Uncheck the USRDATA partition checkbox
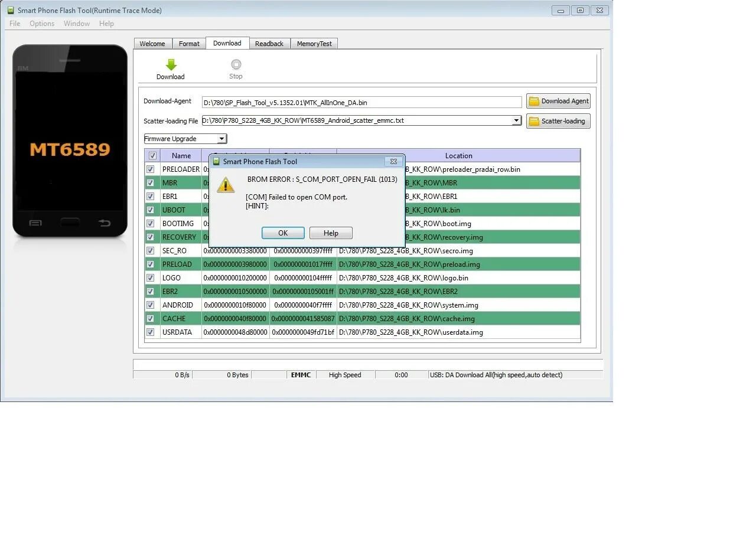756x539 pixels. pyautogui.click(x=151, y=332)
